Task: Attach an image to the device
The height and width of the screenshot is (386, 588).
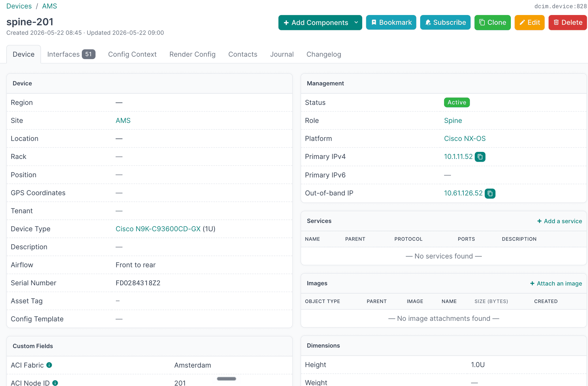Action: point(556,283)
